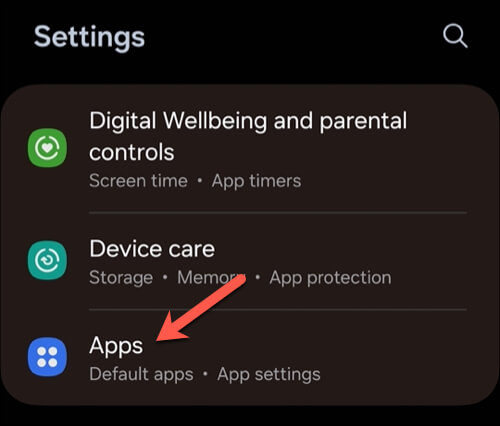Tap the word controls in Digital Wellbeing title
Viewport: 500px width, 426px height.
[132, 152]
